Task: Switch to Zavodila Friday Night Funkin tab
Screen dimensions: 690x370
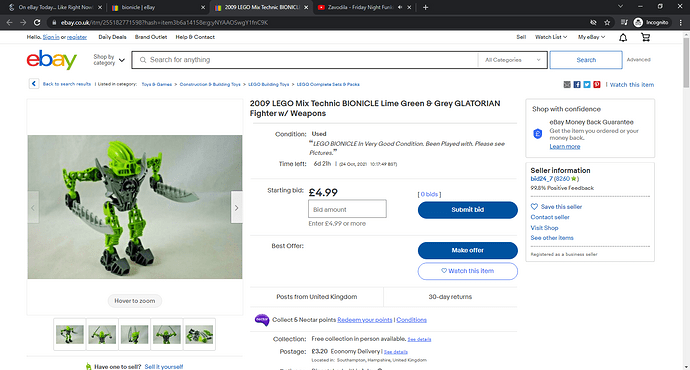Action: [x=364, y=7]
